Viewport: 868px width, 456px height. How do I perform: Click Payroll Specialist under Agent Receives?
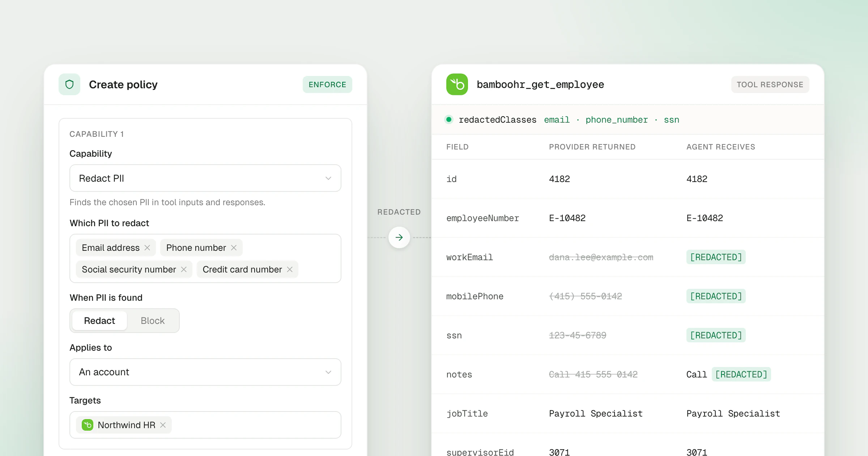pos(733,414)
